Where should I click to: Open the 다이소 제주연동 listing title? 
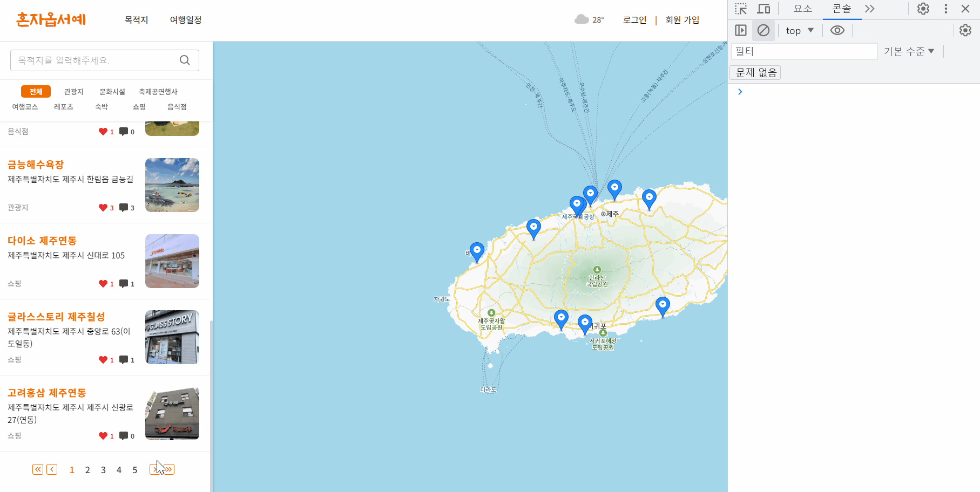pyautogui.click(x=42, y=241)
